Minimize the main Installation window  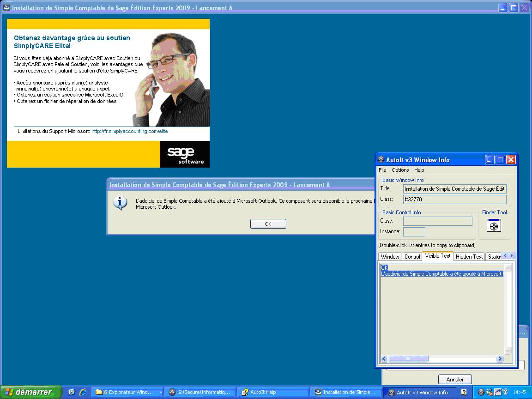(503, 7)
